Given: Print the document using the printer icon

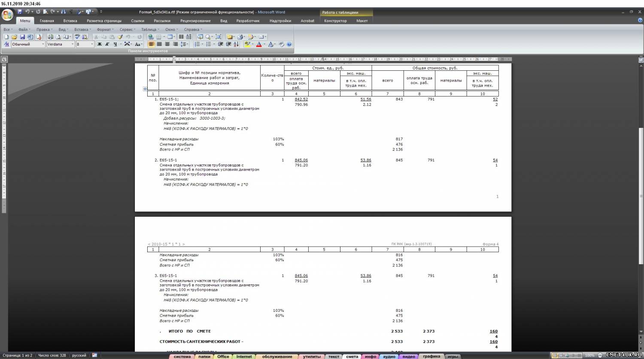Looking at the screenshot, I should [x=51, y=37].
